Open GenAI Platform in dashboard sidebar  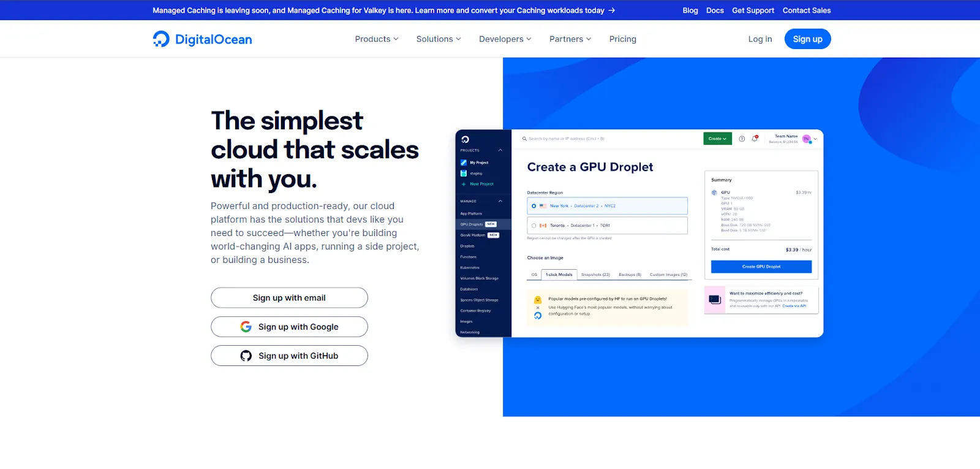473,235
